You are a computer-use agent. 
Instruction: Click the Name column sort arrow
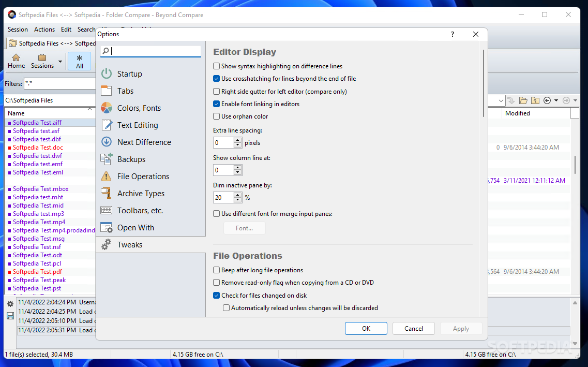89,109
